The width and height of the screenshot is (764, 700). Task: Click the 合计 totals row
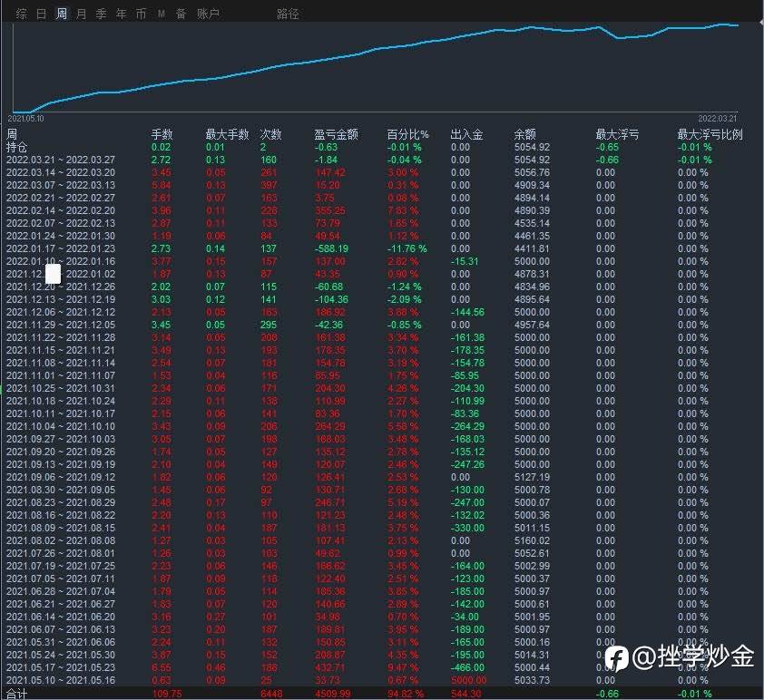(x=17, y=694)
